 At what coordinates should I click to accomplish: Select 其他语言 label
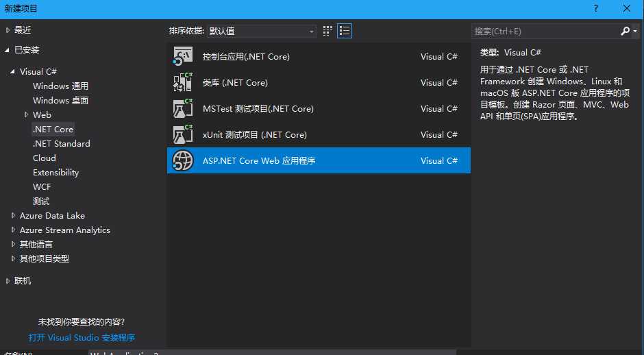coord(36,244)
